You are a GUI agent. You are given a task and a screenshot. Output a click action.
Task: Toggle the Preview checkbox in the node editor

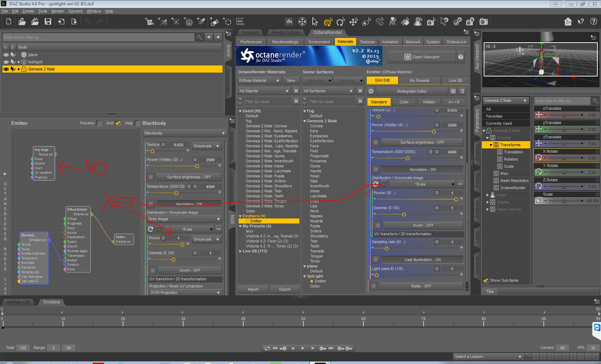(x=99, y=123)
